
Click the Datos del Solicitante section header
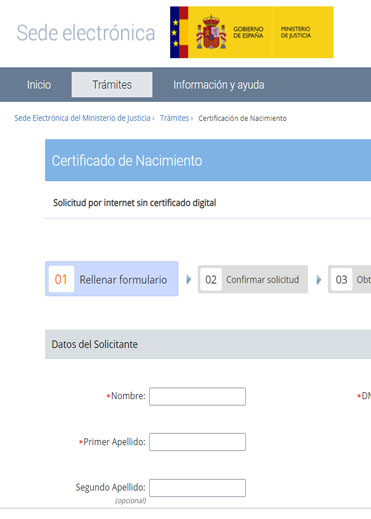point(208,344)
